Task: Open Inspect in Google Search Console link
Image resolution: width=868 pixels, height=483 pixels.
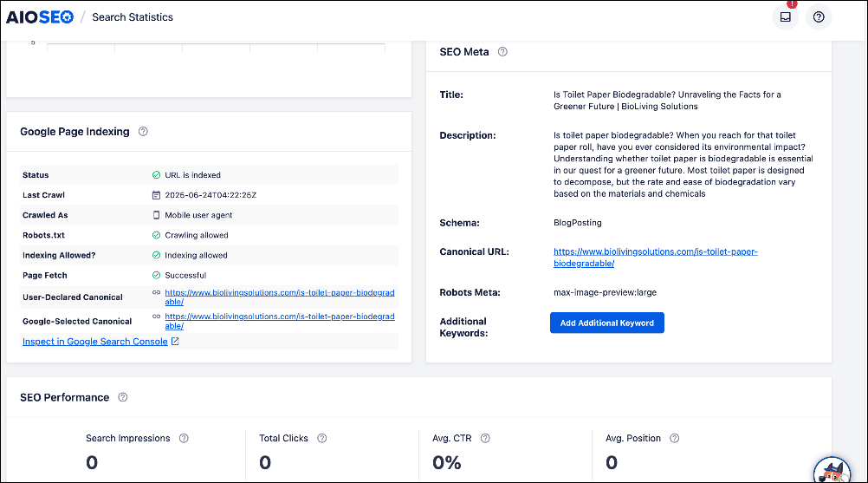Action: [94, 342]
